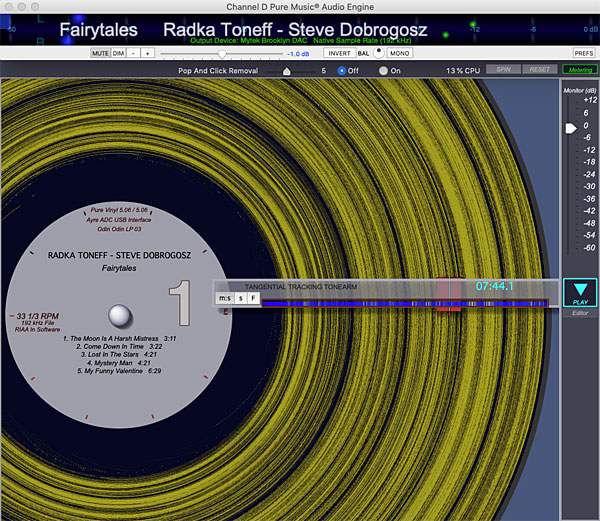Image resolution: width=600 pixels, height=521 pixels.
Task: Click the blue waveform overview bar
Action: [405, 303]
